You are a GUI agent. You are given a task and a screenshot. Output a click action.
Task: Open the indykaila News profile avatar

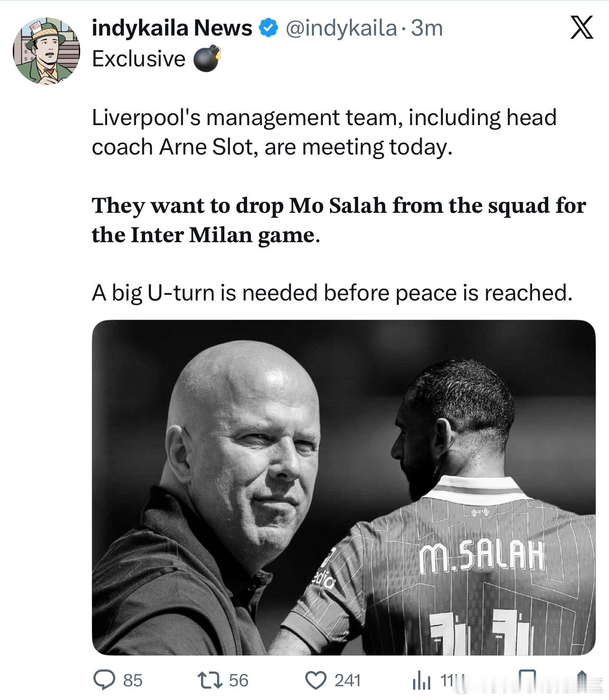point(46,51)
